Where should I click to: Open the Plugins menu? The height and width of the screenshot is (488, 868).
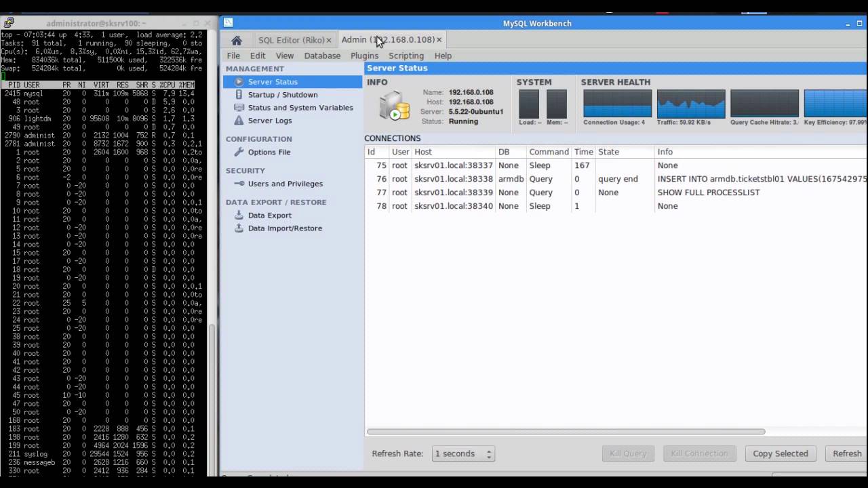point(364,56)
